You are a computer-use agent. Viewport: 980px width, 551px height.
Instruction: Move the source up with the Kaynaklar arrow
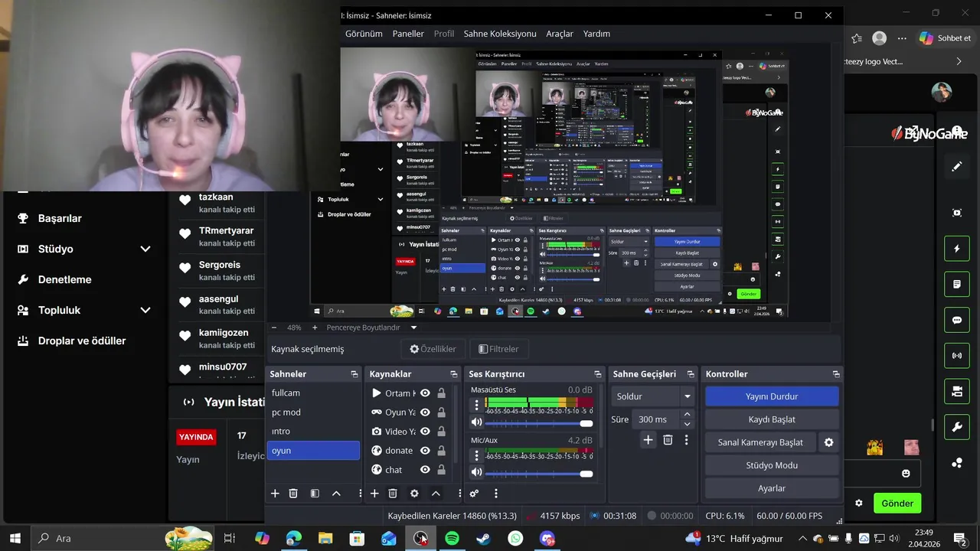tap(436, 494)
